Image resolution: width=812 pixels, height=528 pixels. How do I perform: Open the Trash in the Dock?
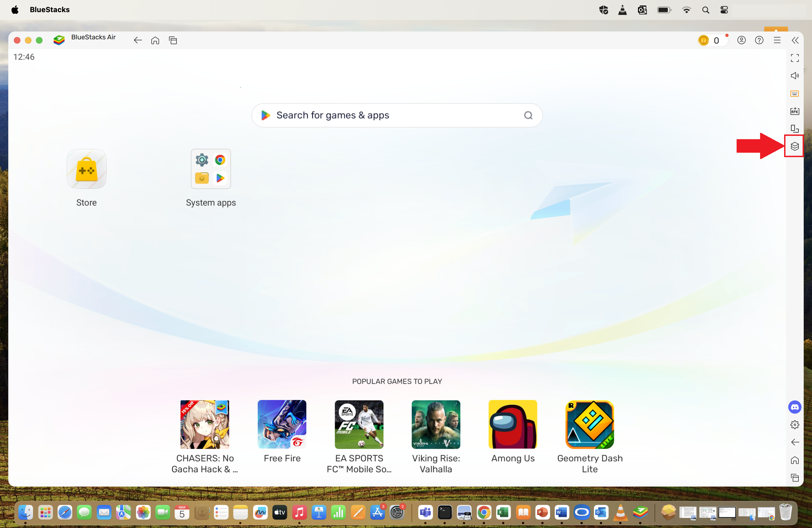pyautogui.click(x=785, y=512)
